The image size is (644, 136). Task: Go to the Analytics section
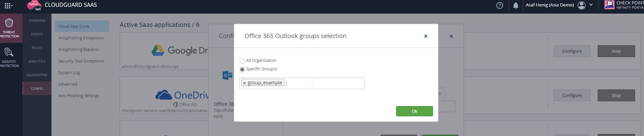[37, 61]
